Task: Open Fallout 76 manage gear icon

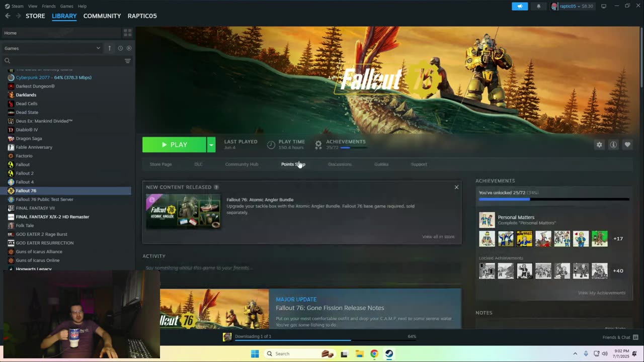Action: (599, 145)
